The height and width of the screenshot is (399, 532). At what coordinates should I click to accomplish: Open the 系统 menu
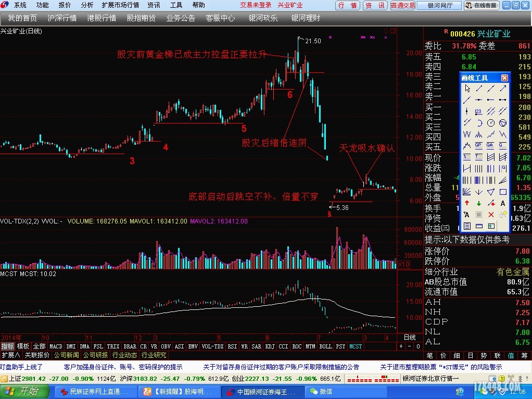click(x=20, y=5)
